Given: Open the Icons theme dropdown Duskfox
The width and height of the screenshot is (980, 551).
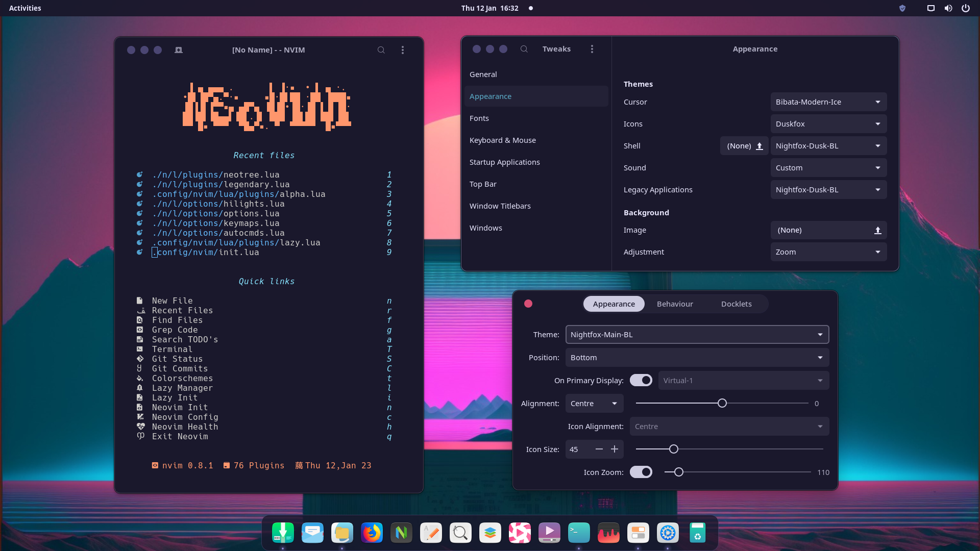Looking at the screenshot, I should [x=828, y=124].
